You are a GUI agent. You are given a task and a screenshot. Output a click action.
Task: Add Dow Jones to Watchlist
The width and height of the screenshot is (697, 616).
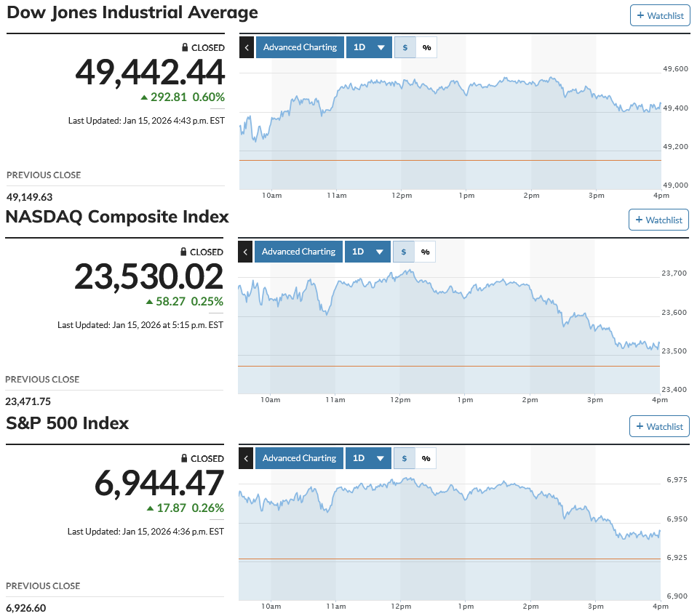(x=659, y=15)
